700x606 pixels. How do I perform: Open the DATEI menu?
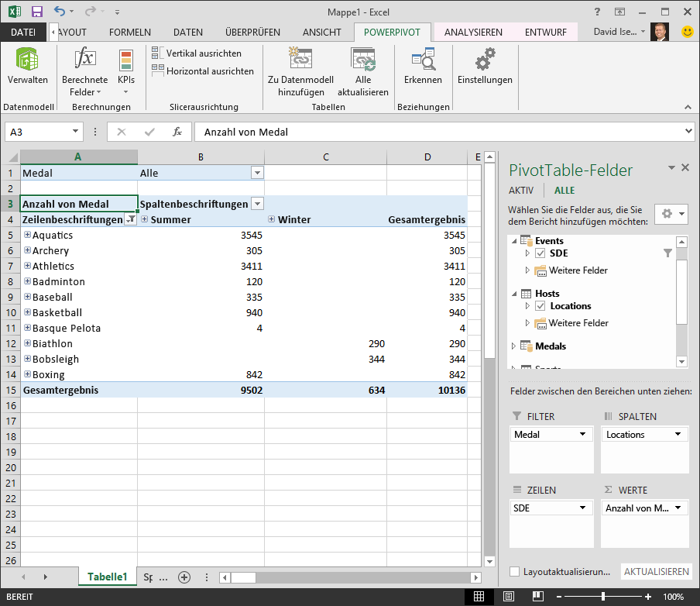pos(22,33)
